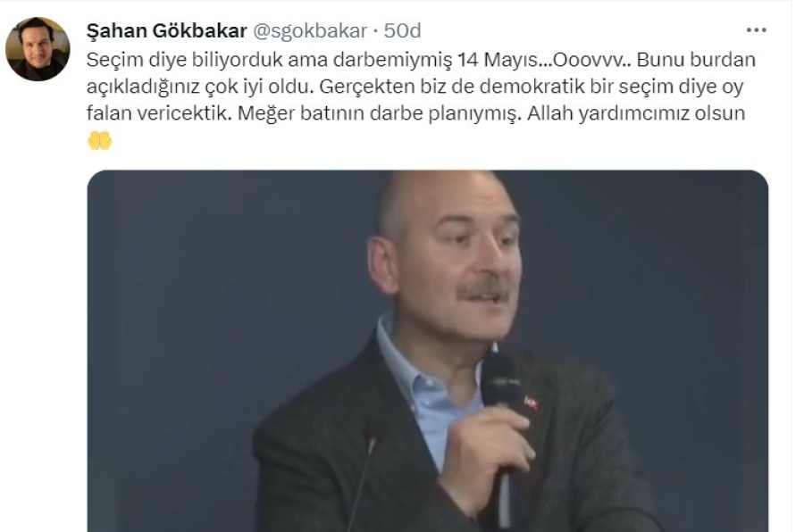Click the handheld microphone in the video
Image resolution: width=804 pixels, height=532 pixels.
point(501,420)
